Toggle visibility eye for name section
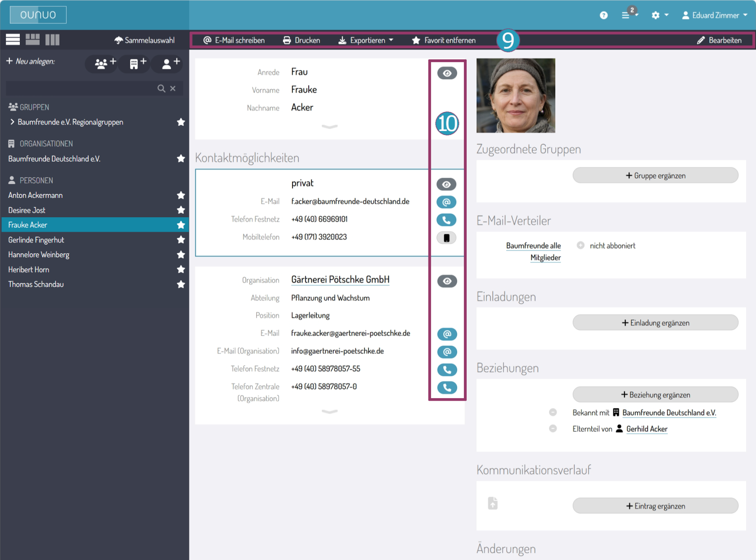This screenshot has height=560, width=756. [447, 73]
